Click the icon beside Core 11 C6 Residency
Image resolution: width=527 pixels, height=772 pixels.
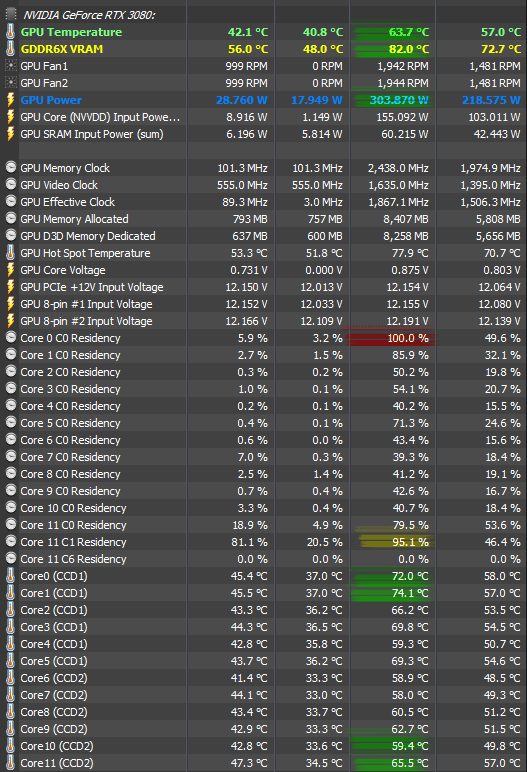pos(10,558)
